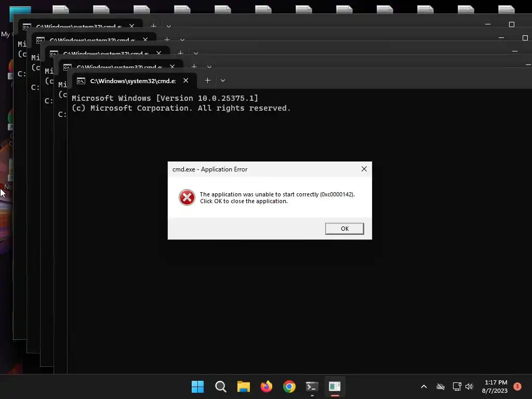Select the front cmd.exe terminal tab

135,81
